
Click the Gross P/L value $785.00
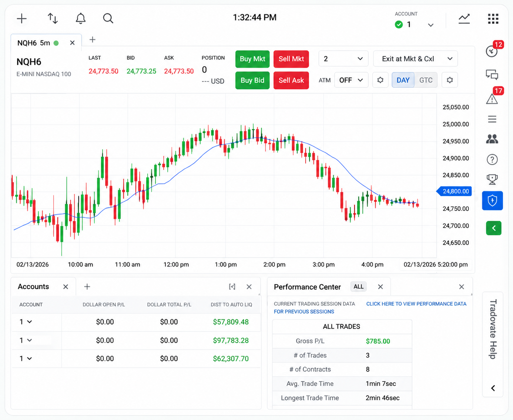tap(378, 341)
